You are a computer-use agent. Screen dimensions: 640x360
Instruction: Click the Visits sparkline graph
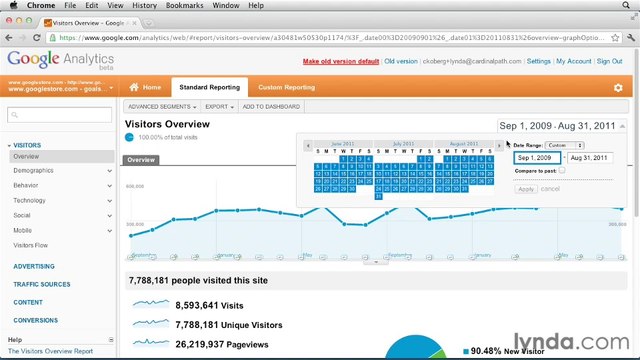click(x=151, y=304)
